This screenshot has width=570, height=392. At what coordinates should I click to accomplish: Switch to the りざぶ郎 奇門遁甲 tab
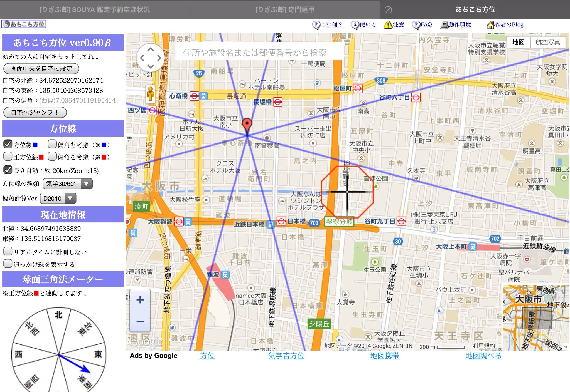pos(284,9)
